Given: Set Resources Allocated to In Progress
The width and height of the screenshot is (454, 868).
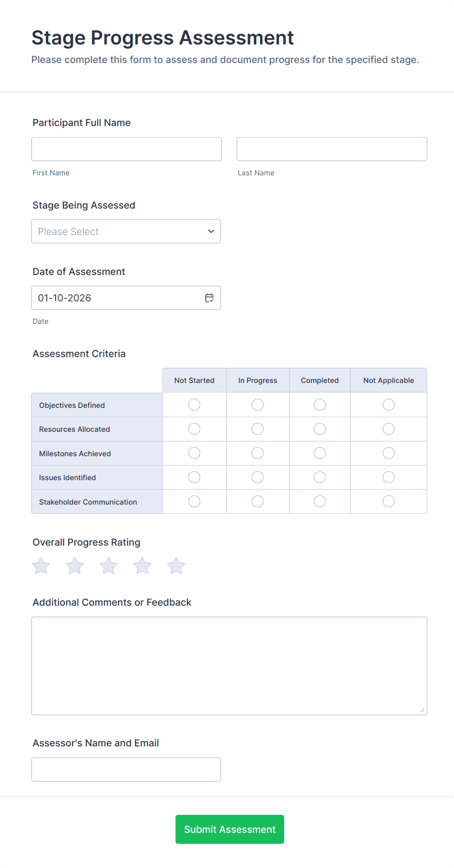Looking at the screenshot, I should (258, 429).
